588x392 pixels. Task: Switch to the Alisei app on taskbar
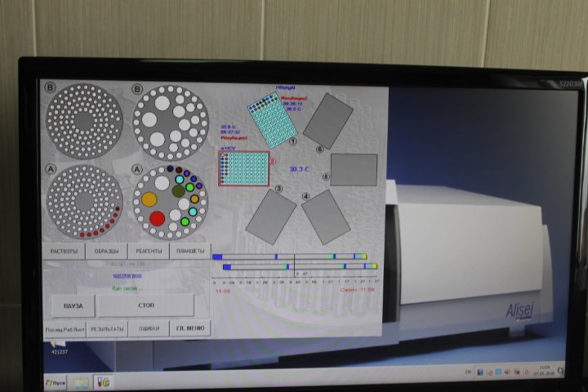[x=103, y=382]
